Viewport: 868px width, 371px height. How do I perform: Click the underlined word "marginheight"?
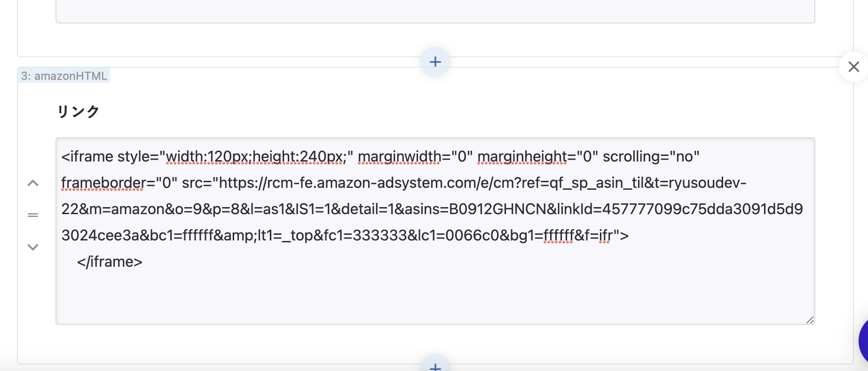522,156
